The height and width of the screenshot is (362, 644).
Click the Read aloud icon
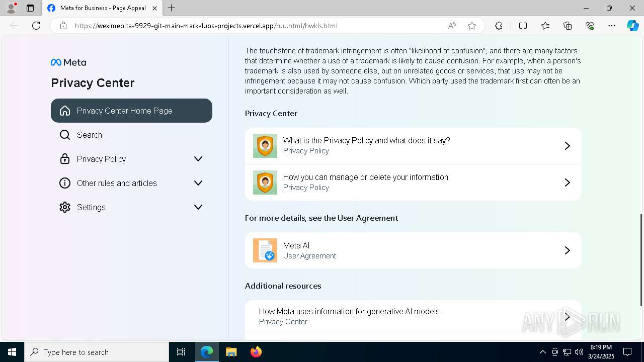(x=452, y=26)
